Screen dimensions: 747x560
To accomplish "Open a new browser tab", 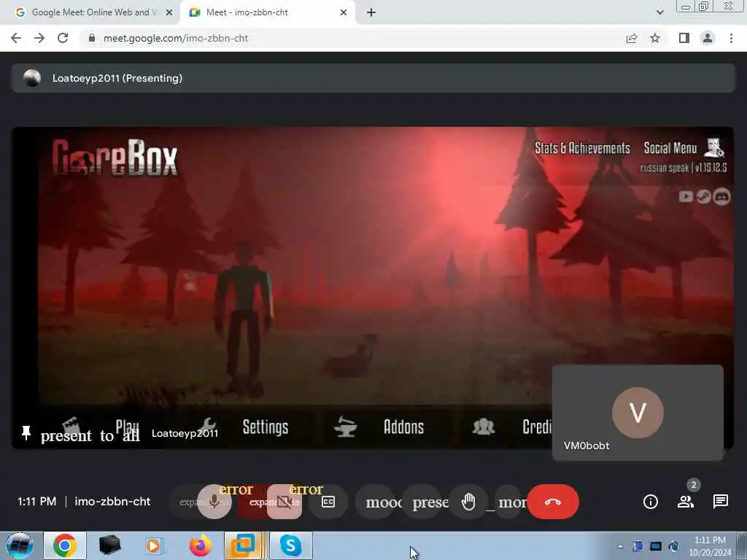I will 371,12.
